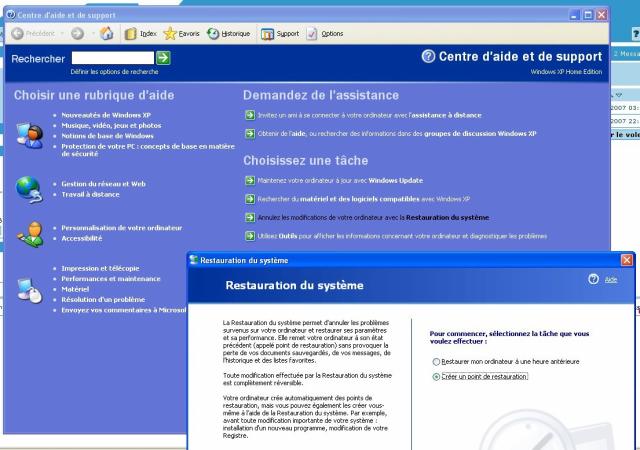Open 'Impression et télécopie' topic
The width and height of the screenshot is (640, 450).
pyautogui.click(x=100, y=268)
